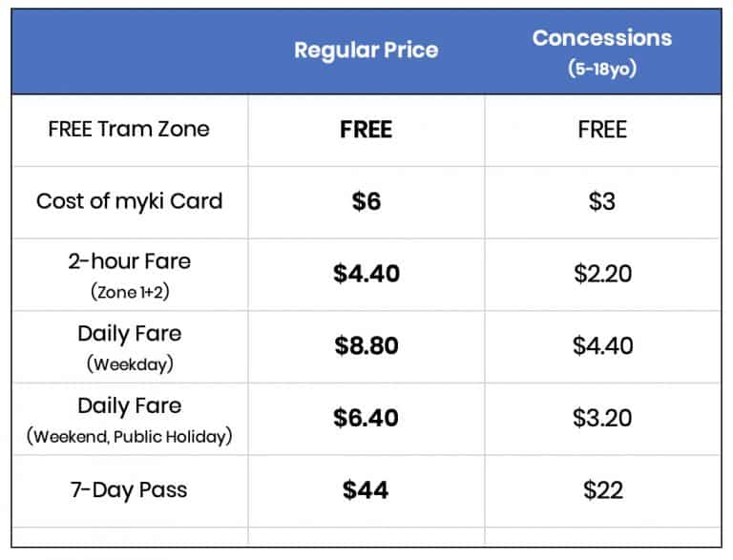Click the $44 7-Day Pass price
Viewport: 733px width, 560px height.
[366, 490]
